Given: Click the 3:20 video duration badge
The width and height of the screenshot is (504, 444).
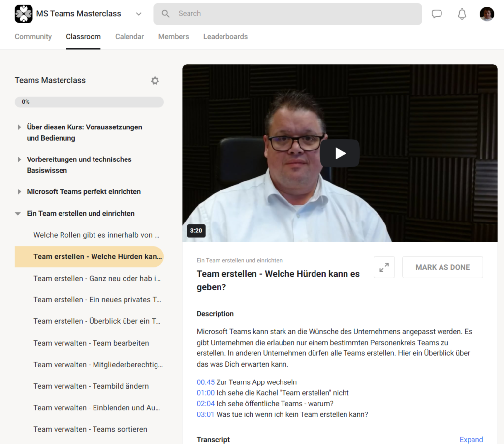Looking at the screenshot, I should (196, 230).
